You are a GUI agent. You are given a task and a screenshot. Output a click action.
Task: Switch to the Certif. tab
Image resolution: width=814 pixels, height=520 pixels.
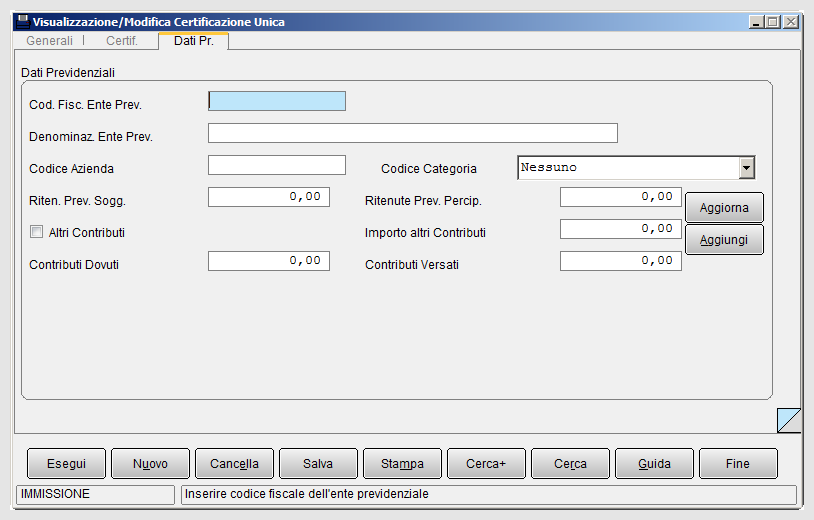pyautogui.click(x=122, y=40)
